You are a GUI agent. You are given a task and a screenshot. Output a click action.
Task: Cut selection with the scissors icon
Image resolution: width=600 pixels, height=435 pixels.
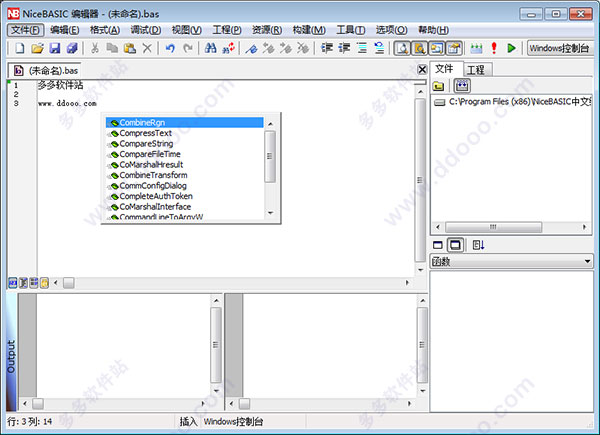(x=95, y=48)
